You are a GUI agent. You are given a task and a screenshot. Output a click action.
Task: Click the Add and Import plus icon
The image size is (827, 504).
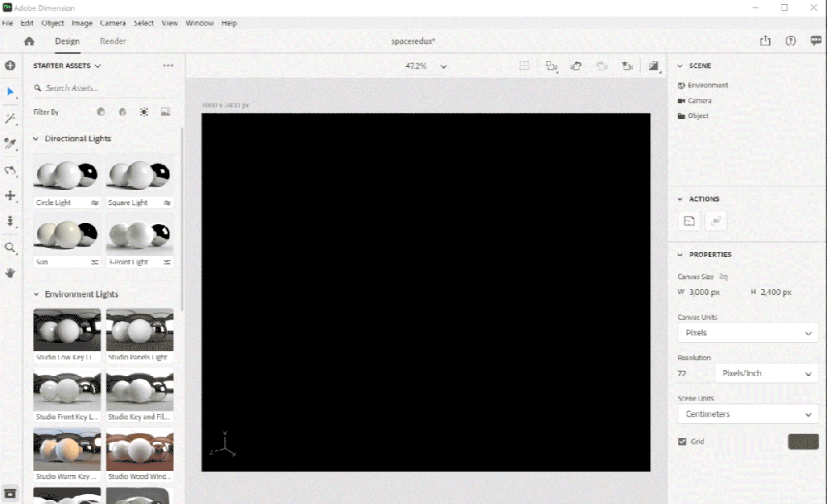(x=11, y=65)
